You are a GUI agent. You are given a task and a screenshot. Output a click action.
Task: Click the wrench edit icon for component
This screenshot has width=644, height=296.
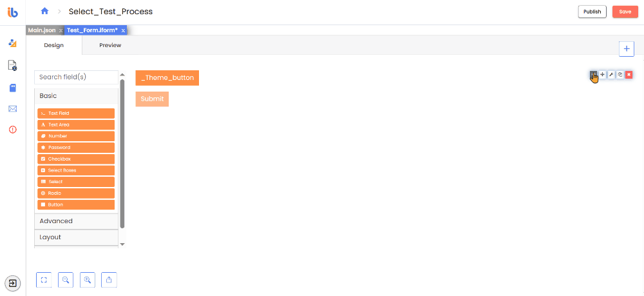coord(611,74)
